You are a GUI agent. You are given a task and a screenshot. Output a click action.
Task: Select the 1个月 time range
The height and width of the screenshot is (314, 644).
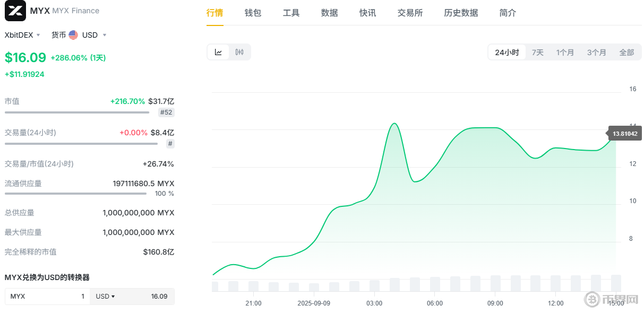point(565,53)
